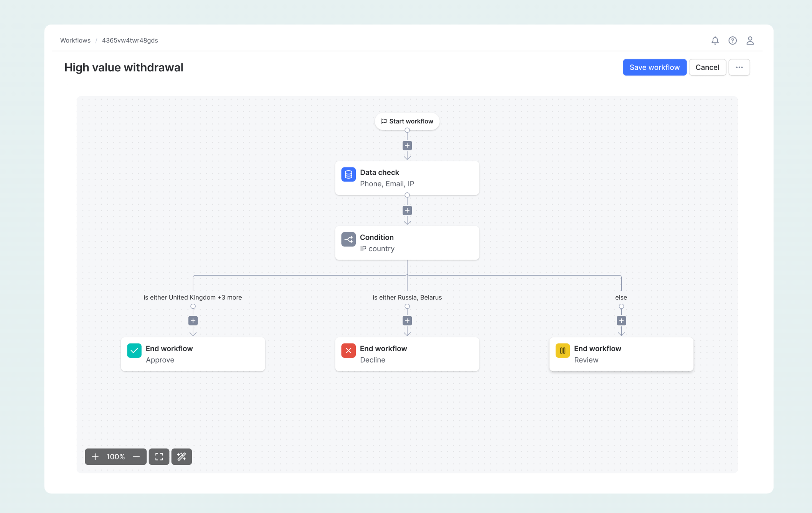Viewport: 812px width, 513px height.
Task: Open the three-dots more options menu
Action: point(739,67)
